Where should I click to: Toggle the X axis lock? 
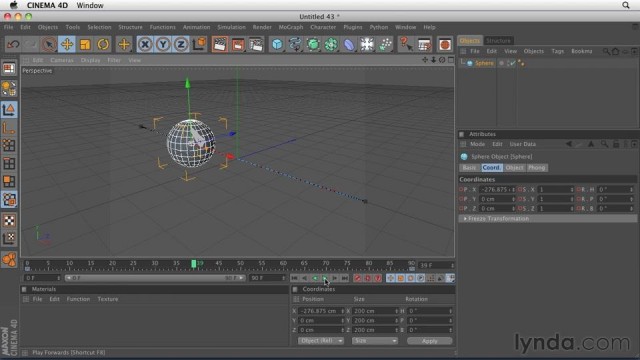point(145,44)
